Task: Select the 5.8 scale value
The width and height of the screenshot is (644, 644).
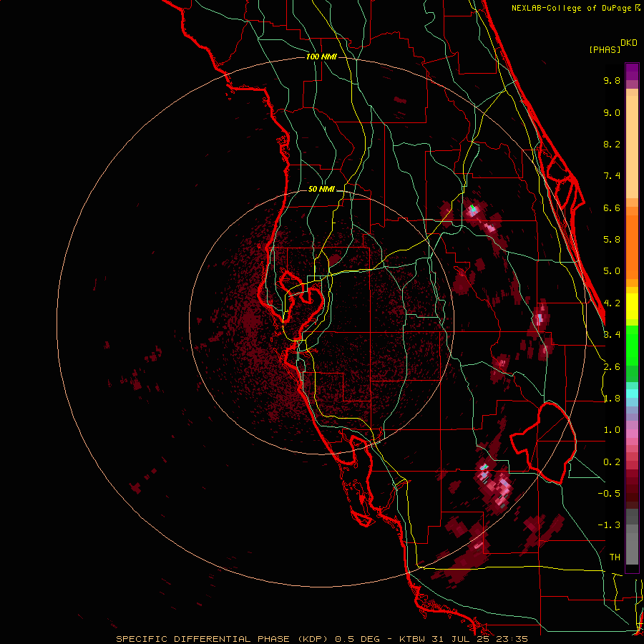Action: point(612,240)
